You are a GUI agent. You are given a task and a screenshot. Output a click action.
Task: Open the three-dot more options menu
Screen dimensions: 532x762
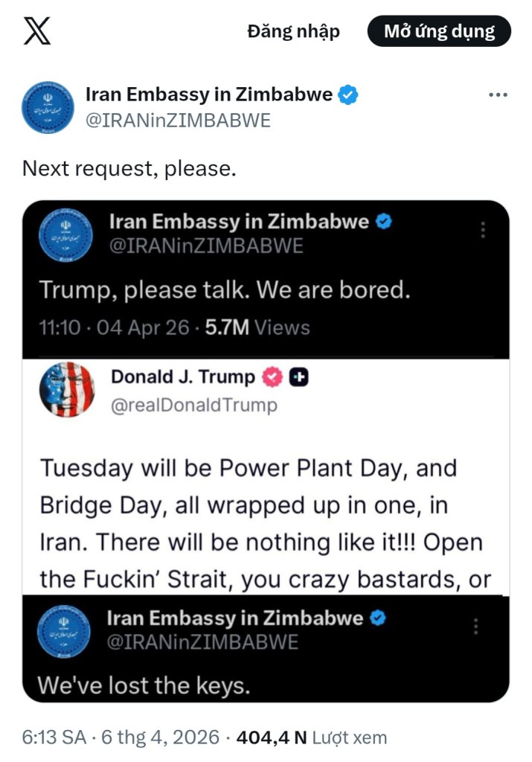pos(498,95)
